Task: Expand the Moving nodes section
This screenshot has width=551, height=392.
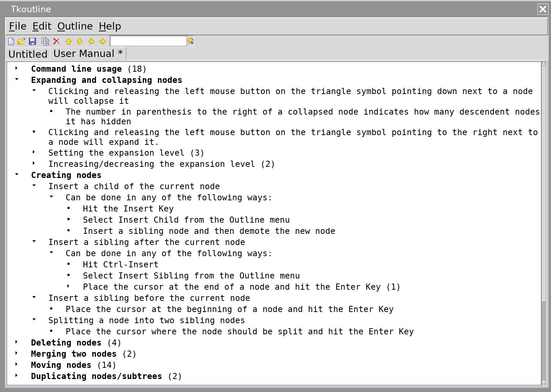Action: tap(16, 364)
